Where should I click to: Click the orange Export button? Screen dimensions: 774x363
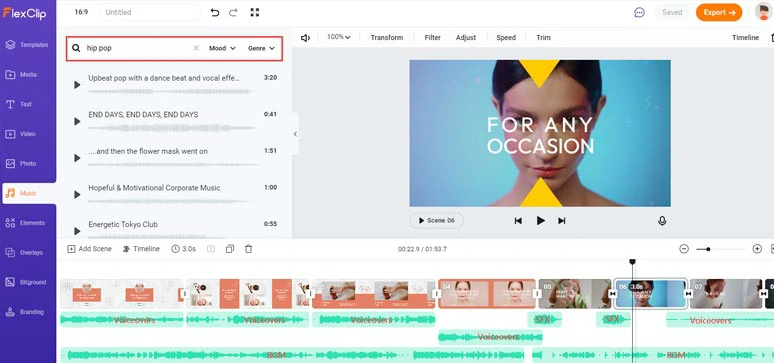click(x=719, y=12)
